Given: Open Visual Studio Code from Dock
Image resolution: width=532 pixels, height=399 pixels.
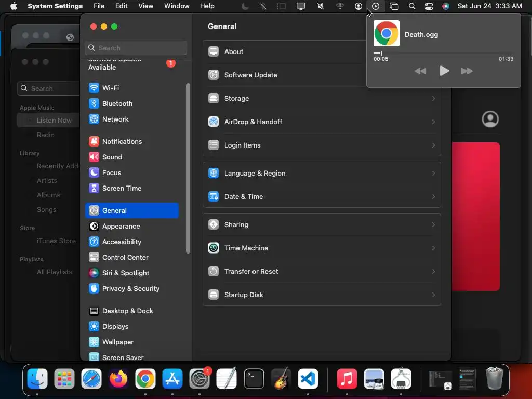Looking at the screenshot, I should point(308,379).
